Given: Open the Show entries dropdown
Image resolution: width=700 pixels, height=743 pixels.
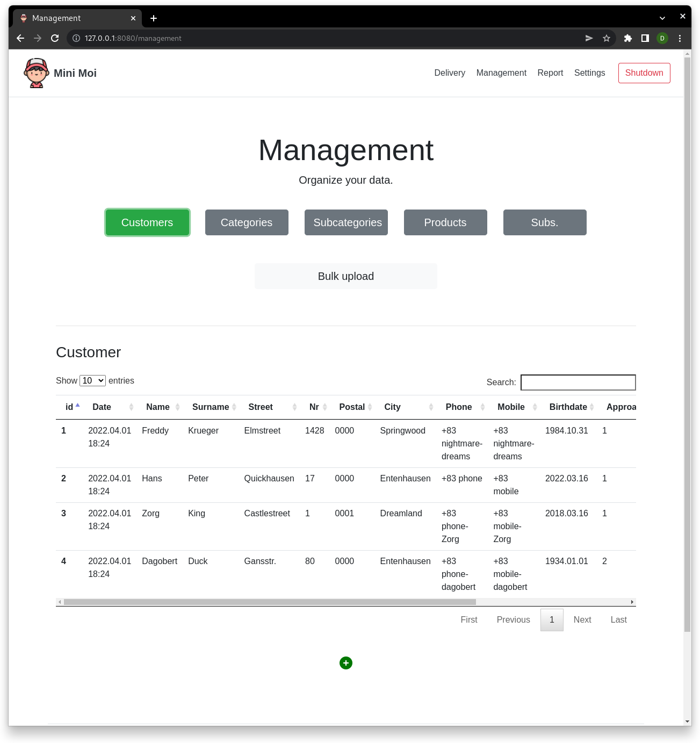Looking at the screenshot, I should 92,380.
